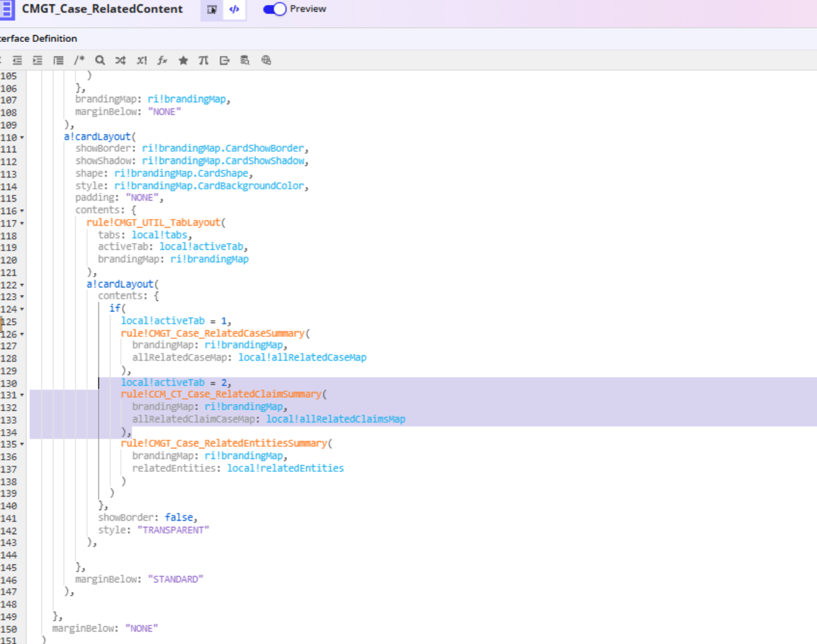Click rule!CMGT_UTIL_TabLayout in the code
The width and height of the screenshot is (817, 644).
point(154,223)
